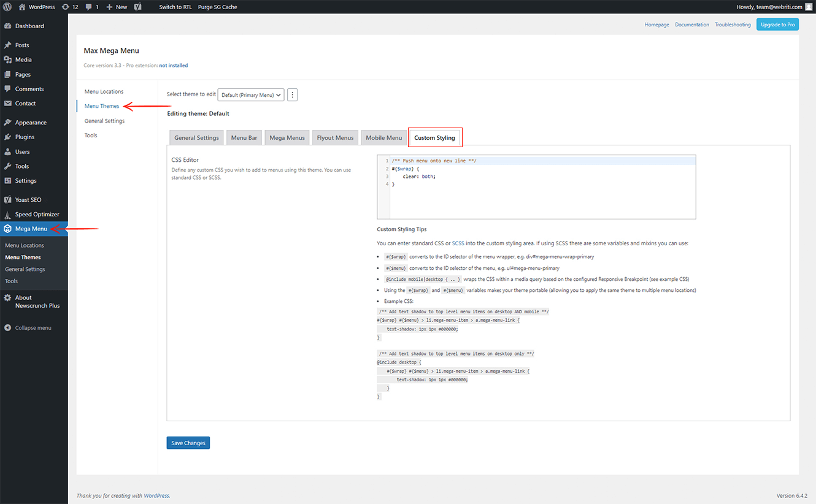Open Menu Themes submenu under Mega Menu

coord(23,258)
